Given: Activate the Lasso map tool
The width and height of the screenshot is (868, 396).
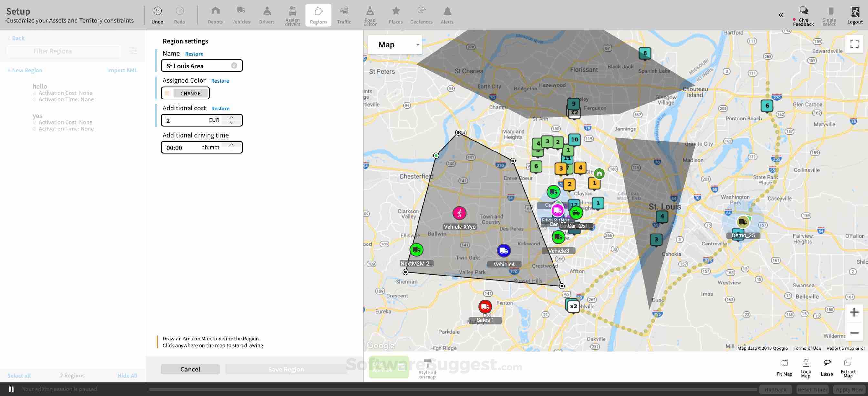Looking at the screenshot, I should 827,367.
